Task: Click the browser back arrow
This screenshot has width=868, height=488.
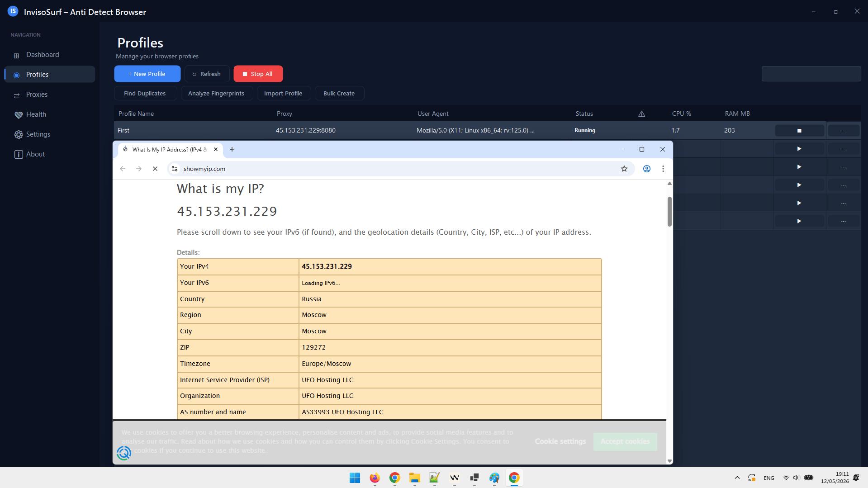Action: pyautogui.click(x=123, y=169)
